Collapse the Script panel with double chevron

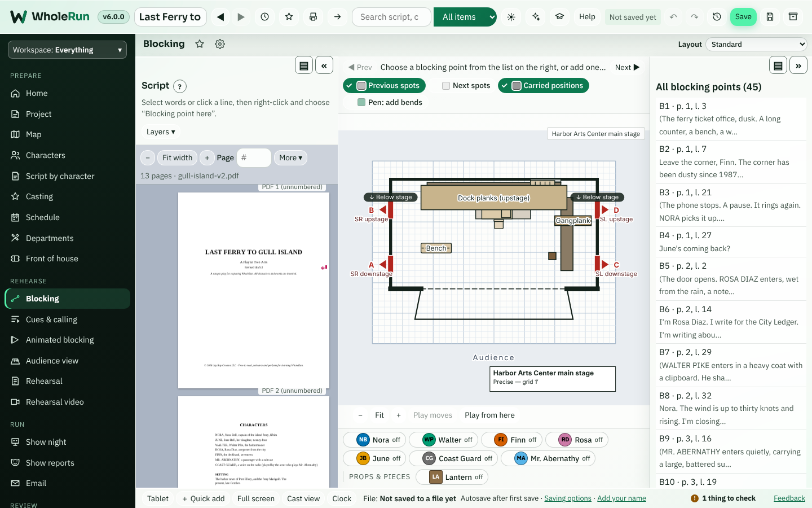324,65
